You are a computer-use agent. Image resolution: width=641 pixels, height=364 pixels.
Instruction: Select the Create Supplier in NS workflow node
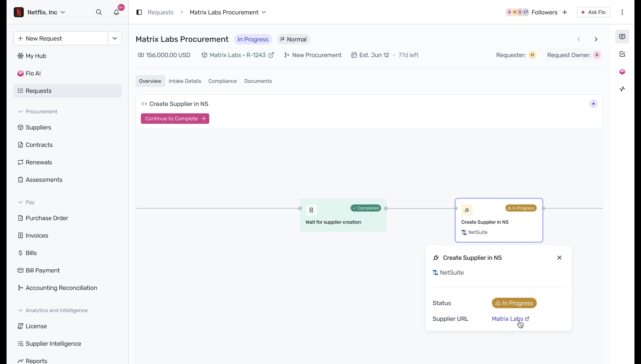click(499, 220)
